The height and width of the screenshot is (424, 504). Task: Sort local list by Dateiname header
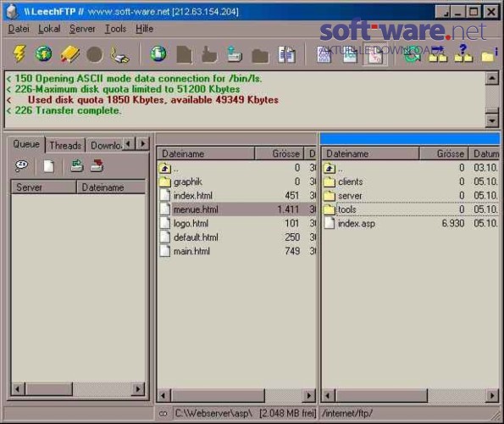coord(206,153)
